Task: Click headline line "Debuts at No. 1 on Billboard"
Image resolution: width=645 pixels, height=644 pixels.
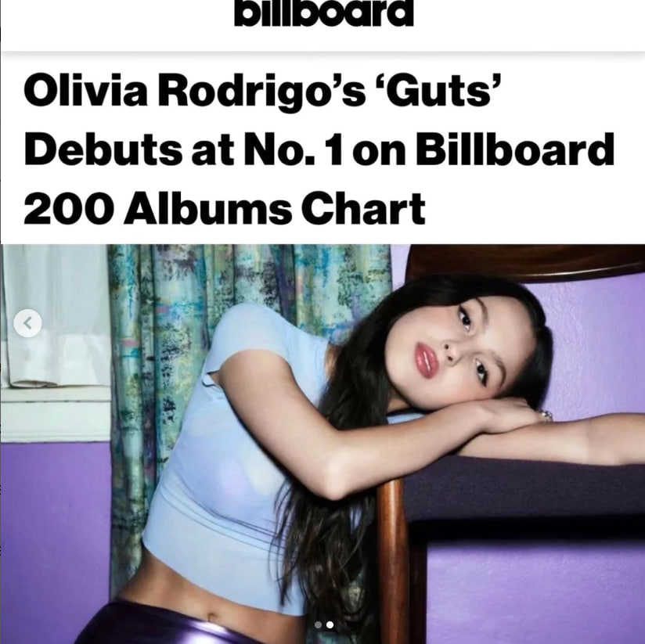Action: tap(319, 149)
